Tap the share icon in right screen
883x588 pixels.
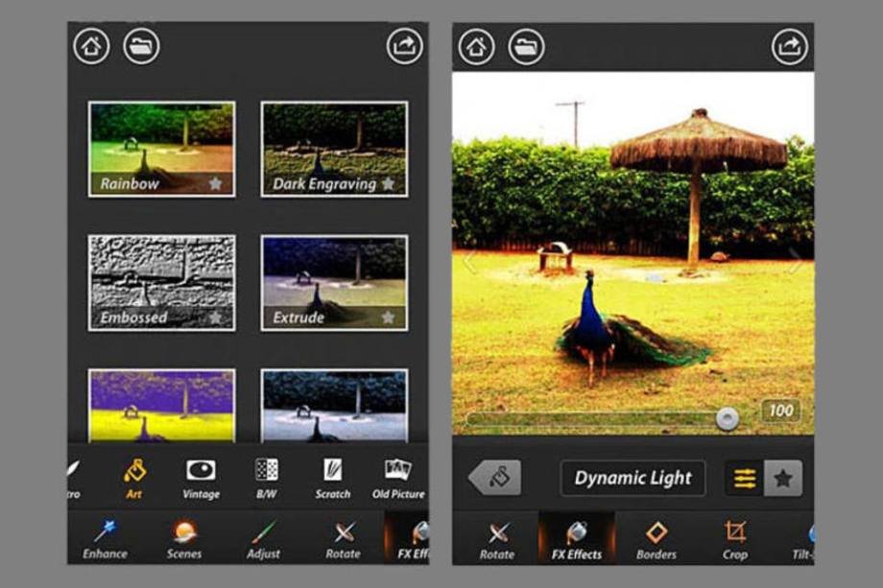(x=789, y=46)
